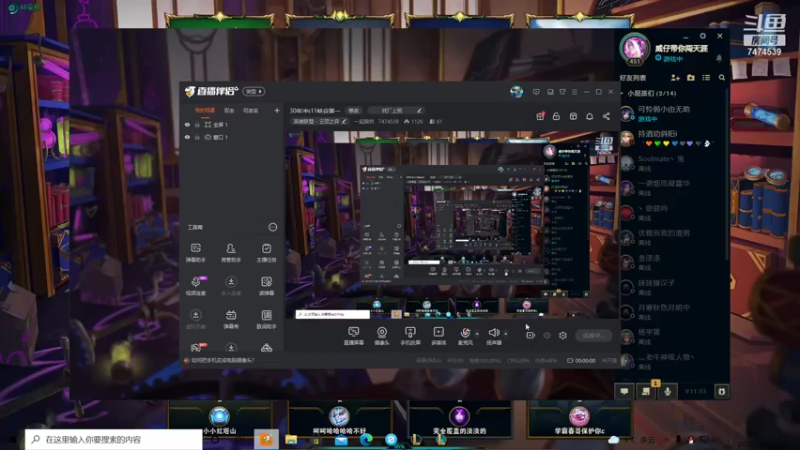Screen dimensions: 800x450
Task: Open profile avatar in friends panel
Action: 634,48
